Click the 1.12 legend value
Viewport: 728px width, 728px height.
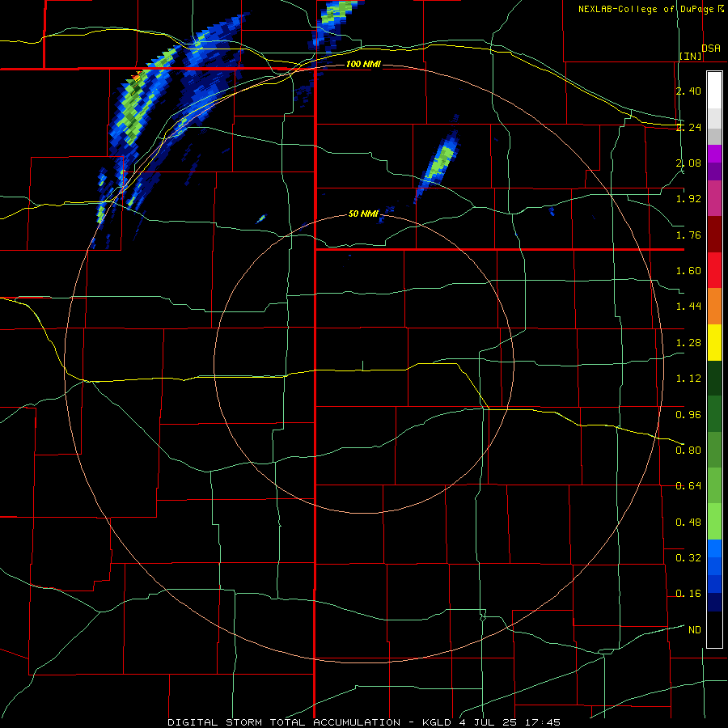688,379
